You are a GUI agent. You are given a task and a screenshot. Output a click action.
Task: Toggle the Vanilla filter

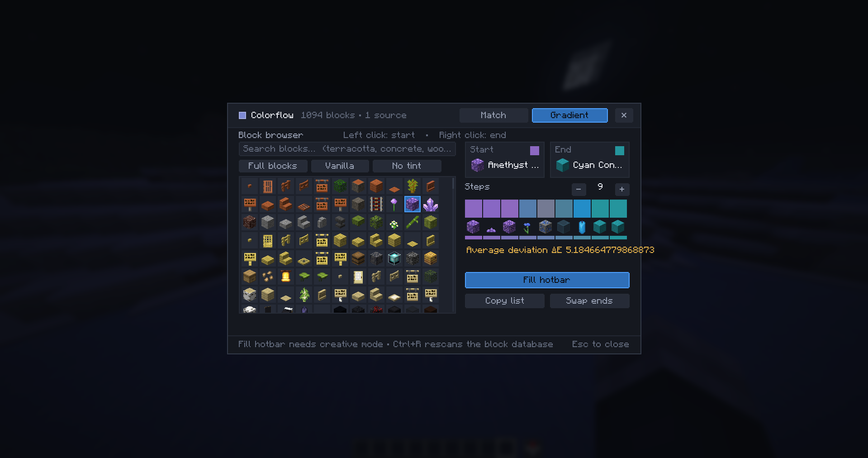pyautogui.click(x=340, y=166)
